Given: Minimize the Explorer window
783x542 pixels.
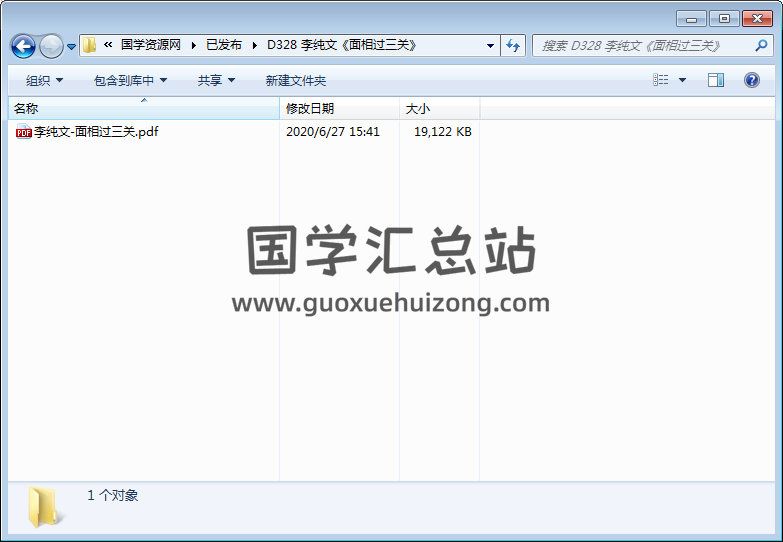Looking at the screenshot, I should pos(691,19).
